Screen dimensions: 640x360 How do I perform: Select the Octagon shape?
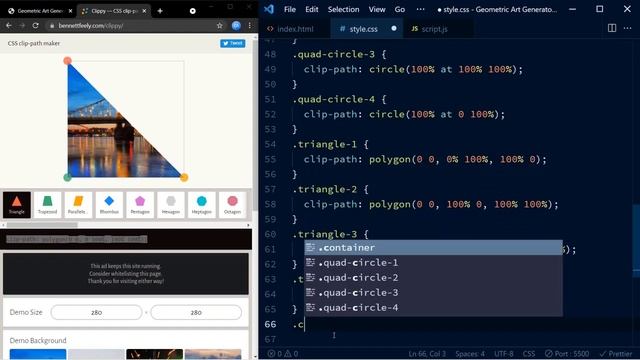(x=232, y=204)
